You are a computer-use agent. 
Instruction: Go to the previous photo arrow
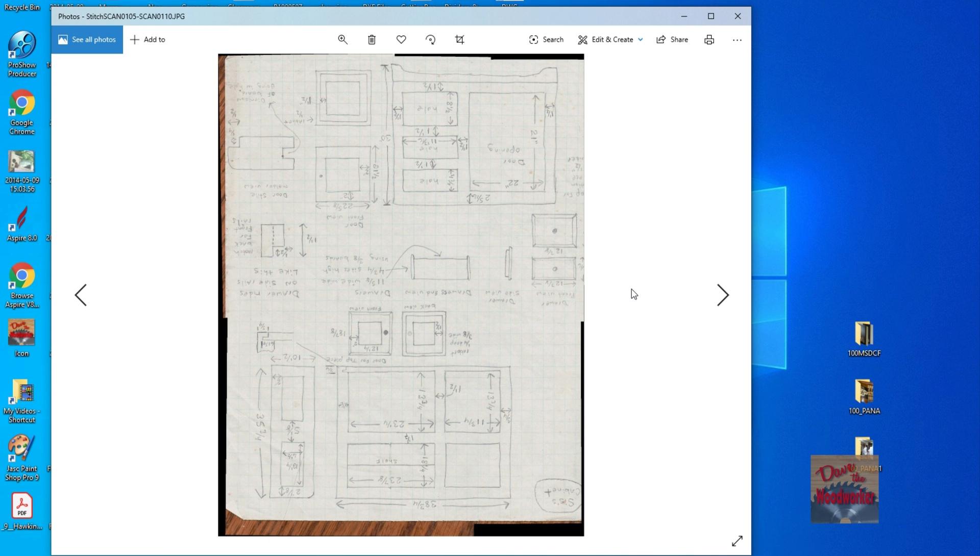81,295
